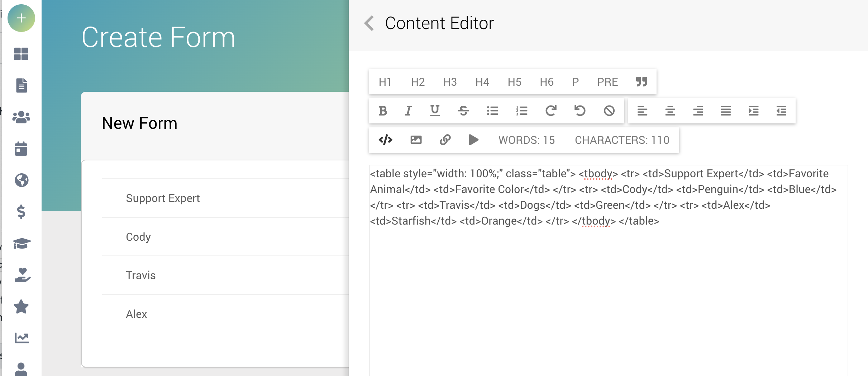
Task: Select the Cody table row
Action: pos(225,237)
